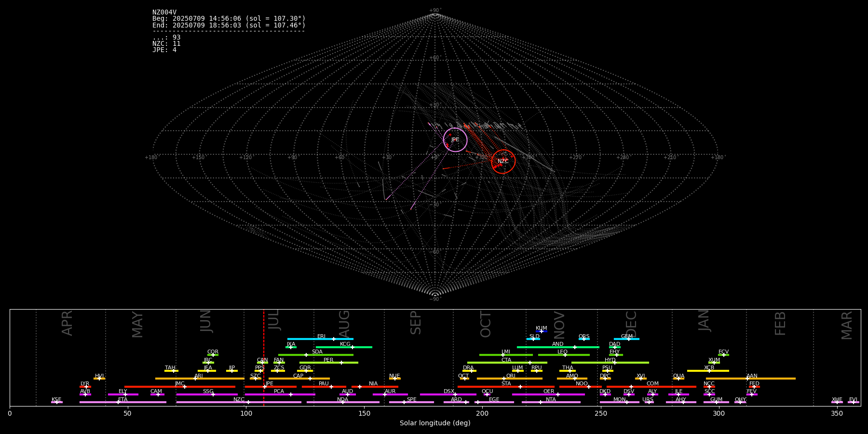Select the SPE shower label
This screenshot has width=868, height=434.
pos(411,400)
